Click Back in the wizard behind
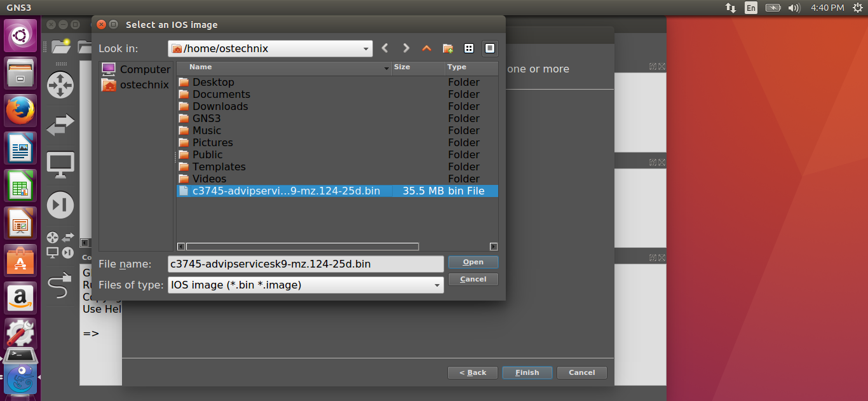868x401 pixels. [x=473, y=372]
